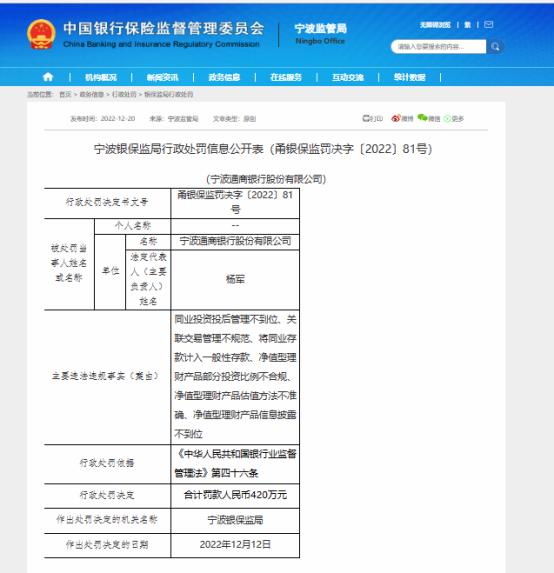Click the legal representative name 杨军
This screenshot has height=573, width=554.
point(235,280)
